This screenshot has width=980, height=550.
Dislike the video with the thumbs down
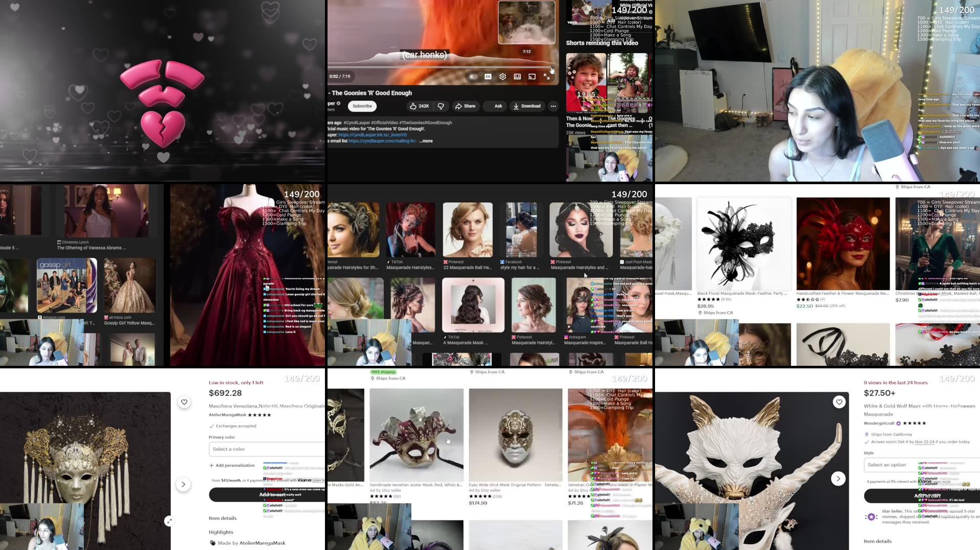(441, 106)
